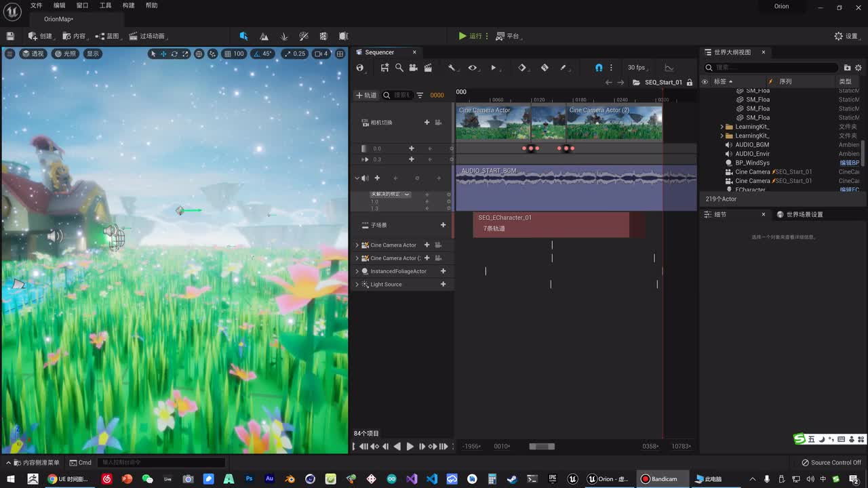Choose the rotate transform tool in viewport

(x=174, y=54)
